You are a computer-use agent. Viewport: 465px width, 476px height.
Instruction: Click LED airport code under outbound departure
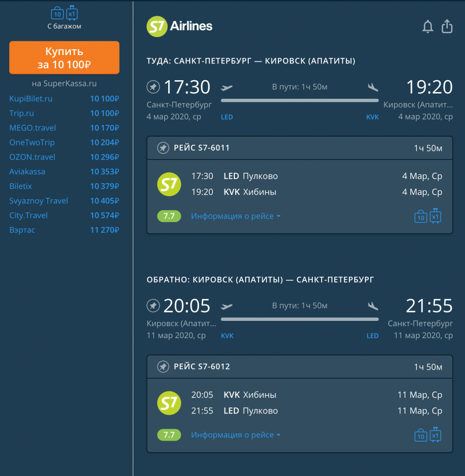tap(227, 117)
